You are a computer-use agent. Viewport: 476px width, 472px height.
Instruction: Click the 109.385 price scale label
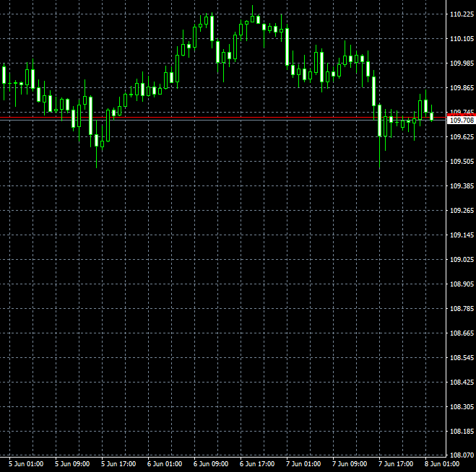462,186
